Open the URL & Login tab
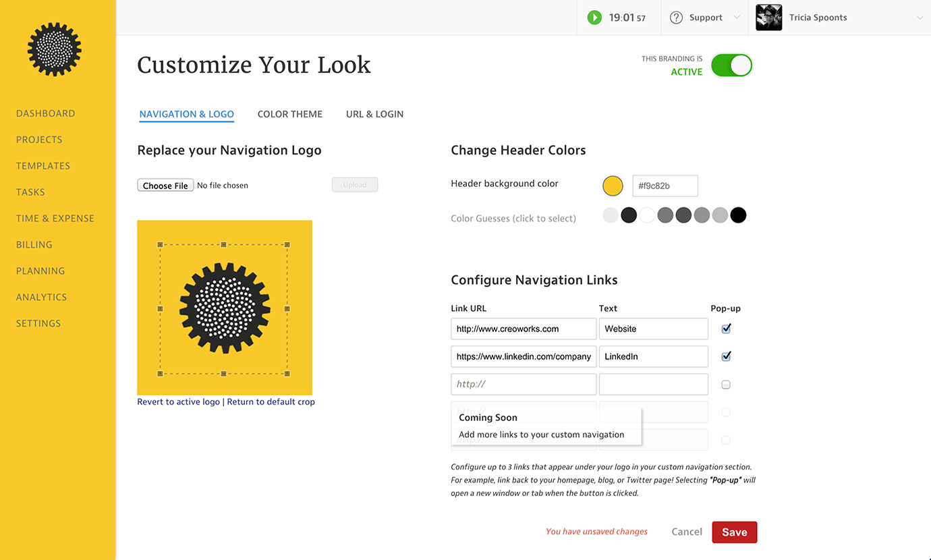 pyautogui.click(x=374, y=114)
